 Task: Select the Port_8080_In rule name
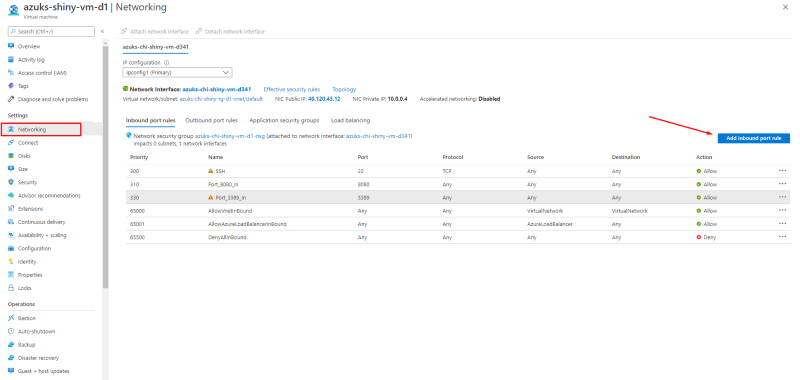click(x=224, y=184)
